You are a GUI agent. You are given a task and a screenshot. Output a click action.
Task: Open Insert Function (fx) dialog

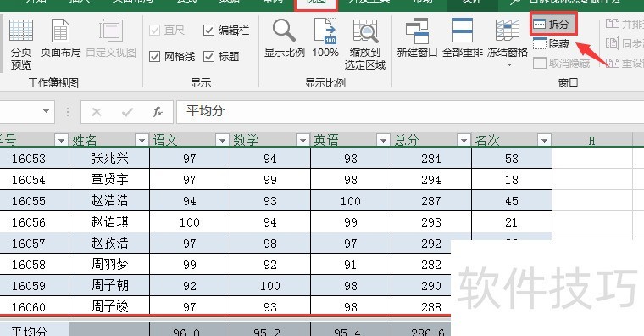(x=158, y=112)
